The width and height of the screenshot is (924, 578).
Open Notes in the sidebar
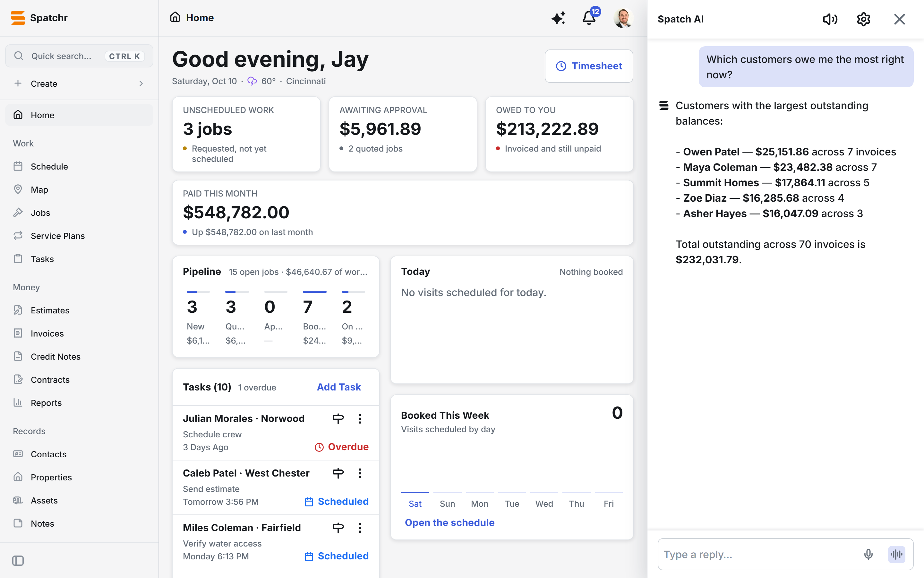pos(79,523)
